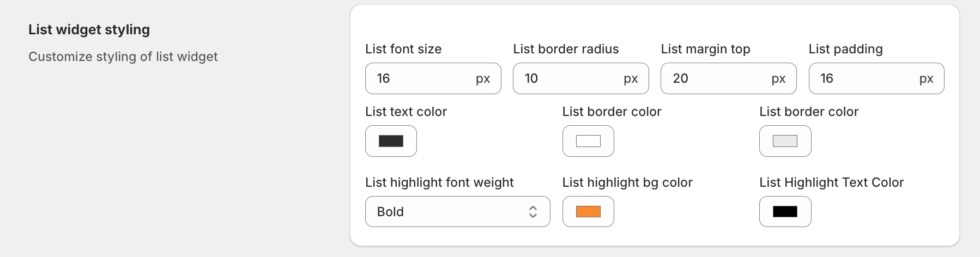Pick the orange List highlight bg color swatch
The image size is (980, 257).
pyautogui.click(x=588, y=211)
